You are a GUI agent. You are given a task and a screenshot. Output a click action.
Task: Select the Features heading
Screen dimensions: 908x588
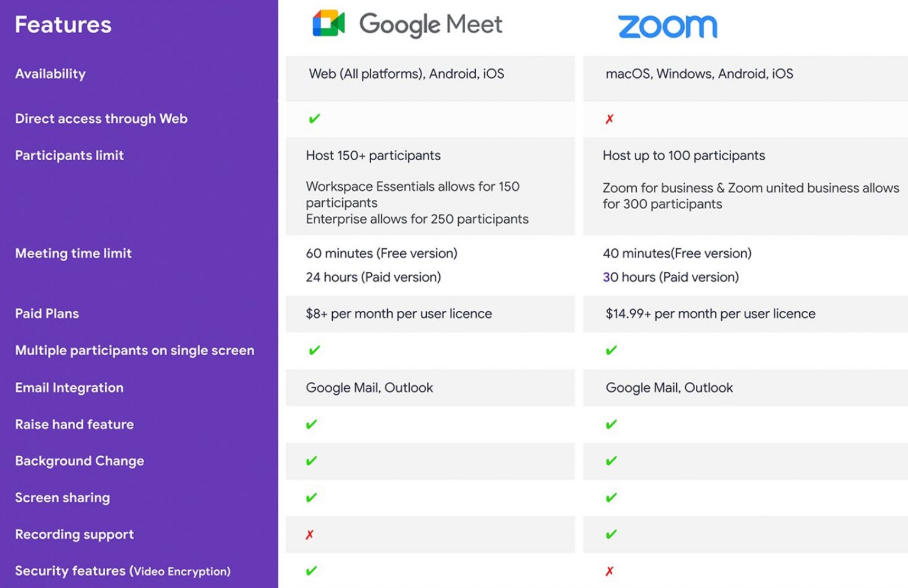click(63, 25)
